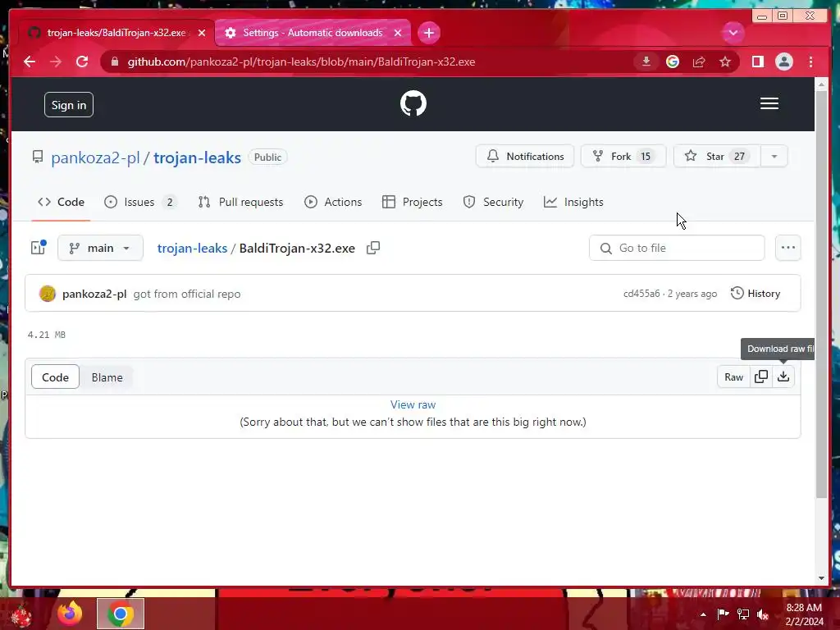This screenshot has height=630, width=840.
Task: Click the Raw button
Action: (733, 377)
